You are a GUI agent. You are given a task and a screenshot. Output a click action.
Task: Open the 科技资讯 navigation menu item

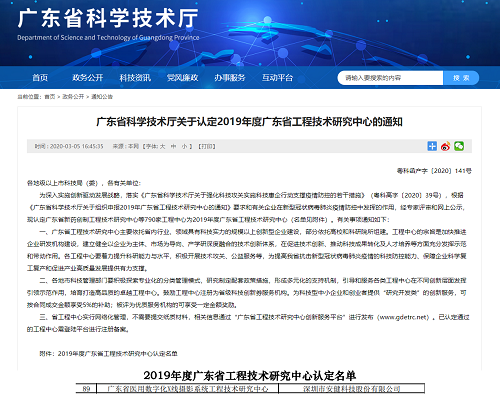135,78
